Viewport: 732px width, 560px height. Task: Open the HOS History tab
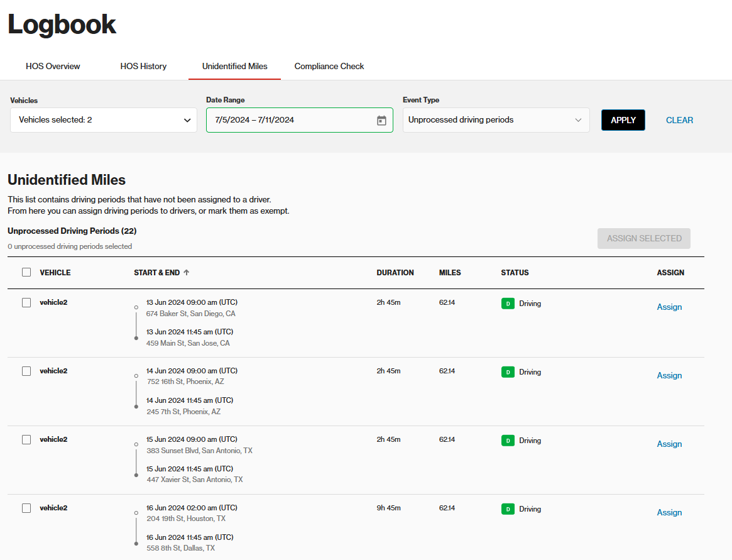143,66
